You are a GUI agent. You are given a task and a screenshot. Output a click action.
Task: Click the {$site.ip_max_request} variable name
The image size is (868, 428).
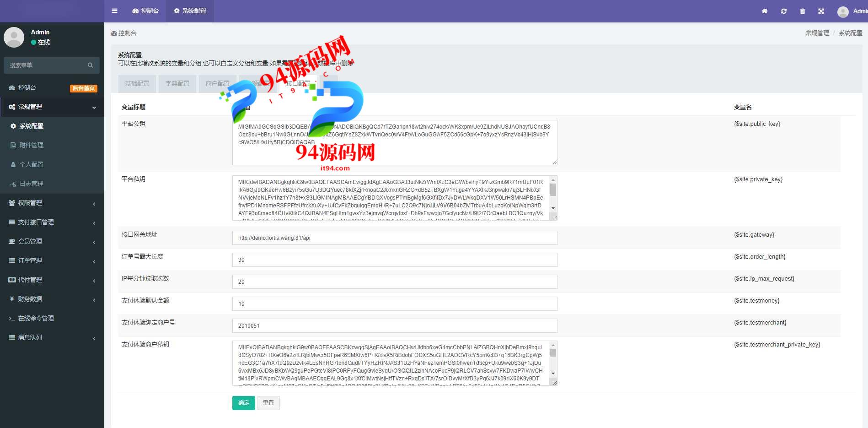coord(764,278)
